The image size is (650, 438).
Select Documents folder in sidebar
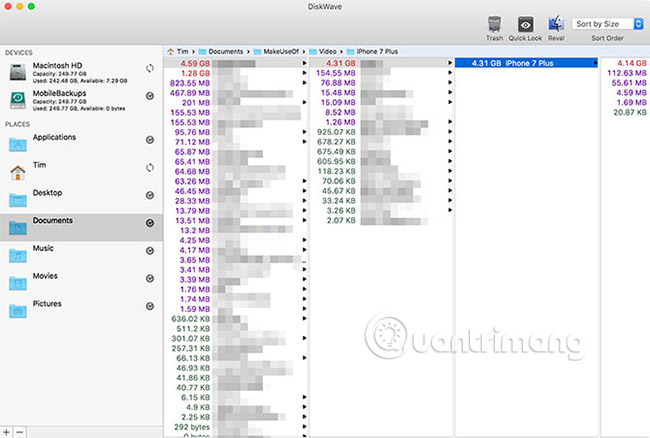pyautogui.click(x=81, y=227)
